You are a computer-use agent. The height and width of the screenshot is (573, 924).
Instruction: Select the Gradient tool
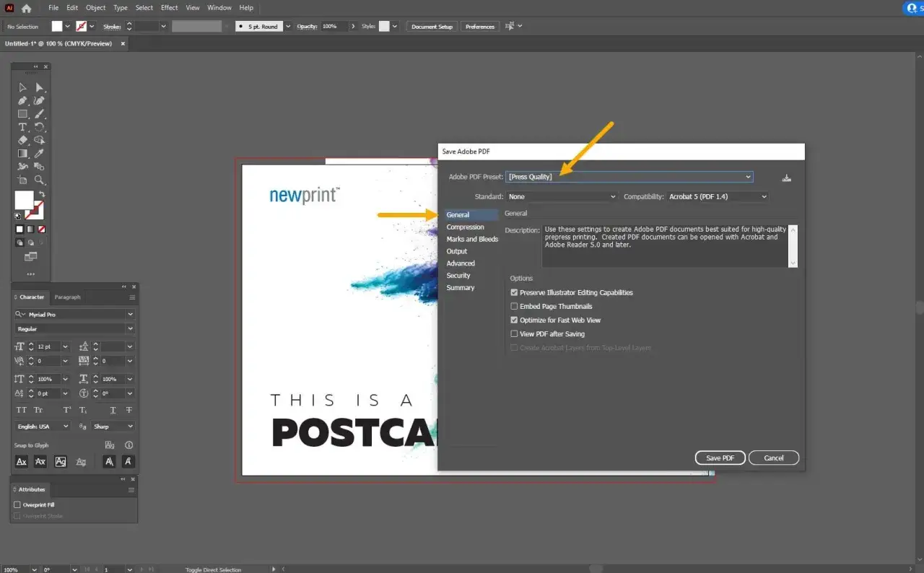[x=22, y=153]
